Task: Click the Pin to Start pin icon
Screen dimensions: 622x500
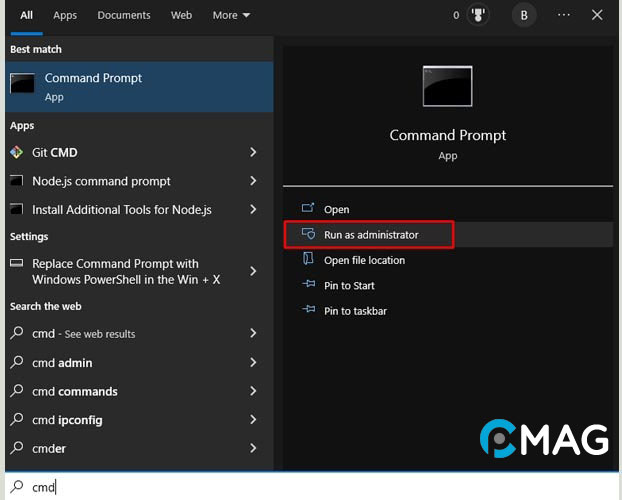Action: point(309,285)
